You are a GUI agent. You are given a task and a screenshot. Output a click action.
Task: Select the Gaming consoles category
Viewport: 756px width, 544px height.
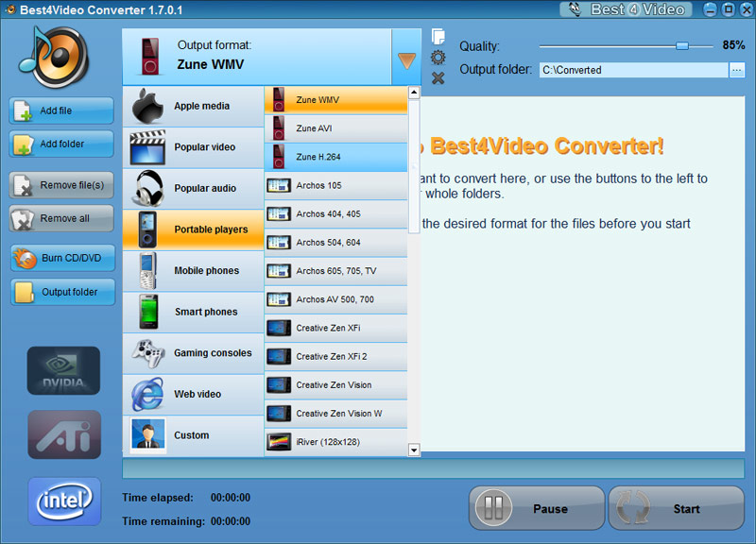click(x=194, y=353)
